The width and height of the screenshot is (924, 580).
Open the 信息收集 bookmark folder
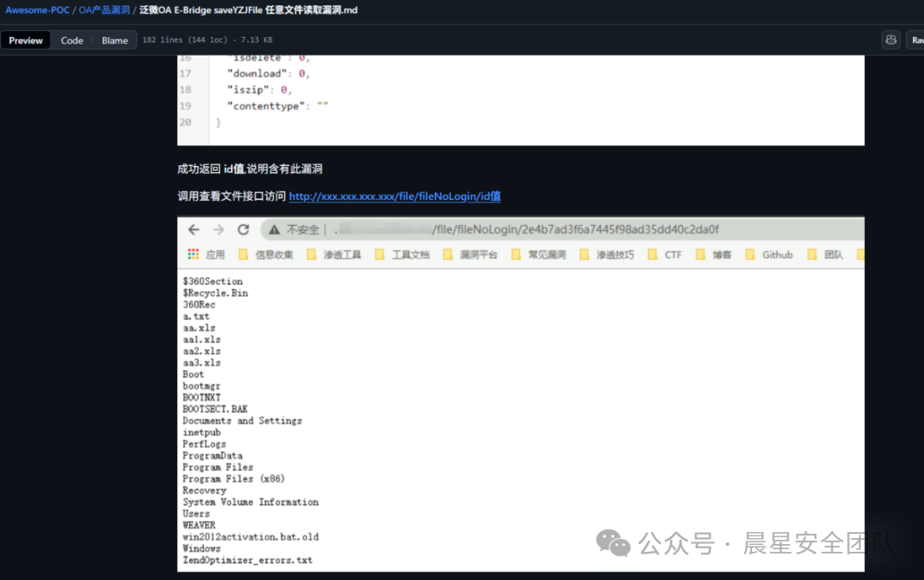pyautogui.click(x=266, y=254)
